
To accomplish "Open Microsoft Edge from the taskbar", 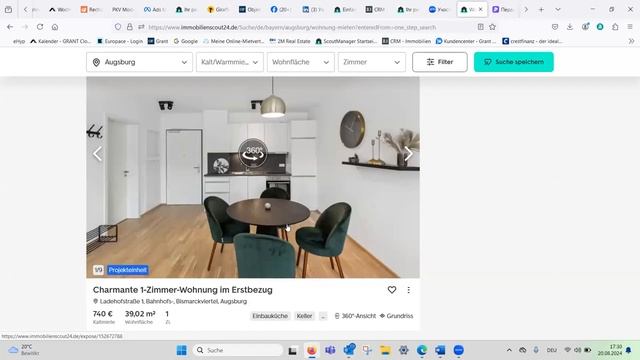I will 422,350.
